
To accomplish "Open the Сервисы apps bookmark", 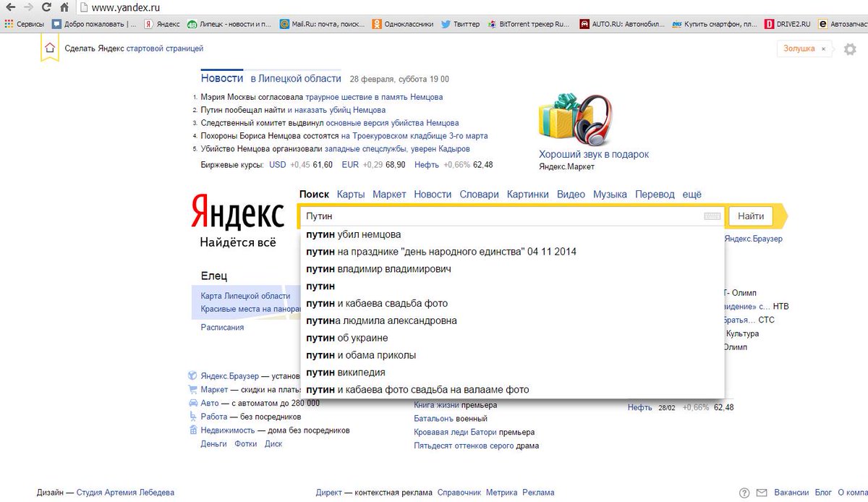I will 24,24.
